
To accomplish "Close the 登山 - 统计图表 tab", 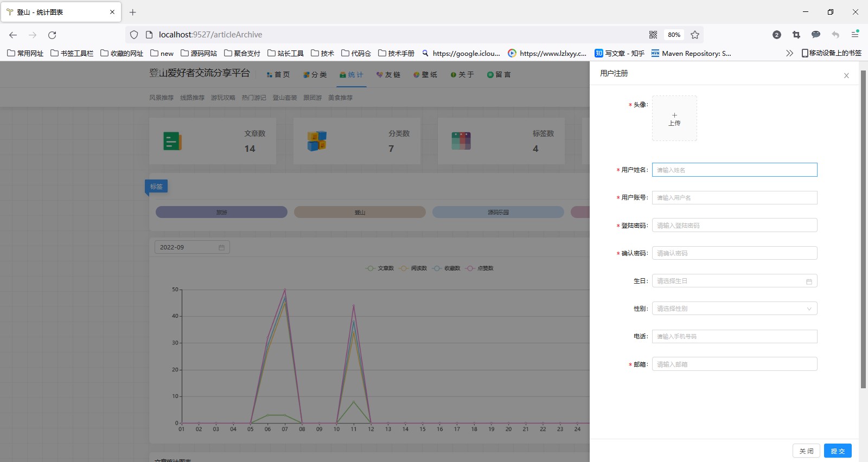I will pyautogui.click(x=112, y=12).
